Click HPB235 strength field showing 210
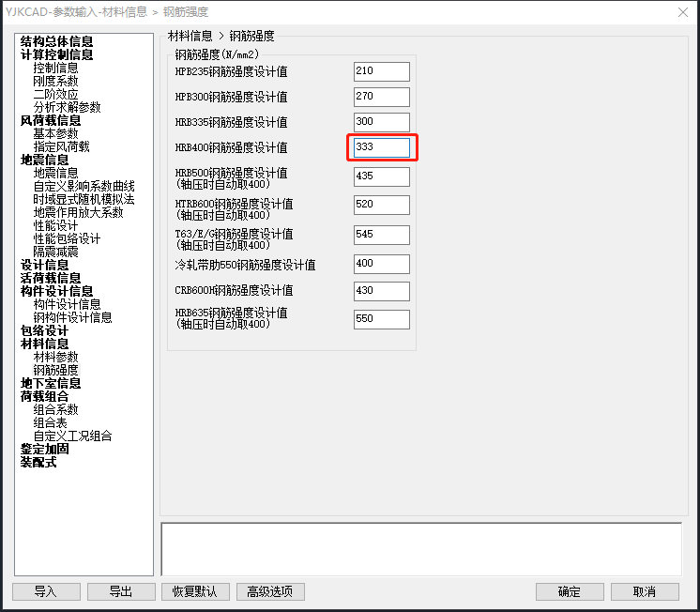 (382, 71)
